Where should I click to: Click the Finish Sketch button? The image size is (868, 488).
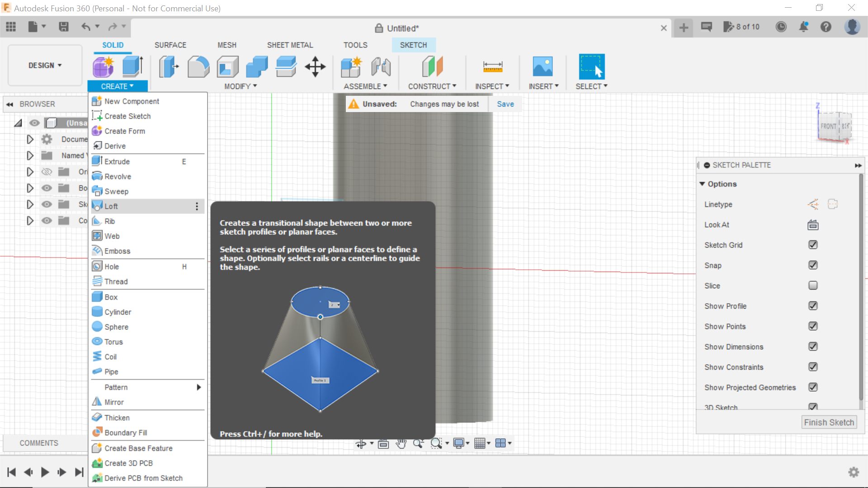point(829,422)
